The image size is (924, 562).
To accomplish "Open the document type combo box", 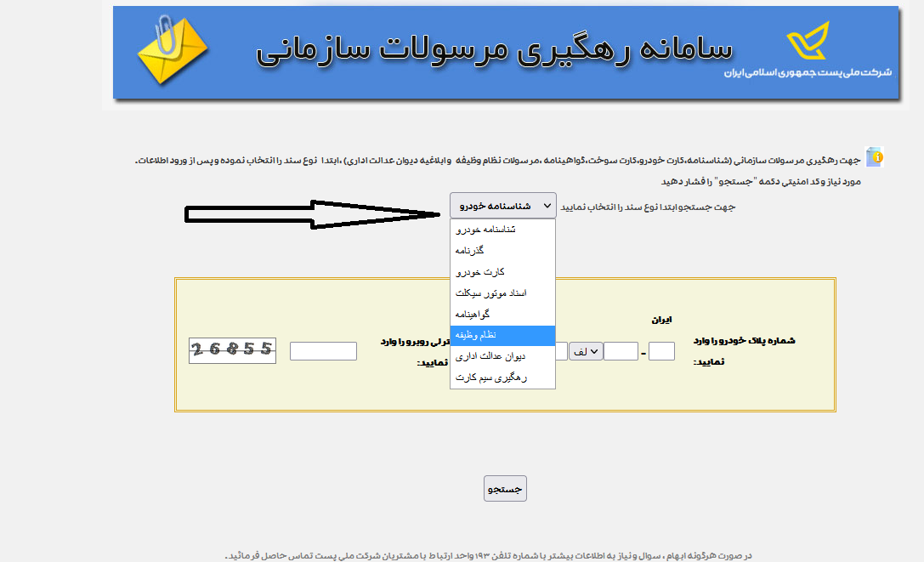I will (x=502, y=205).
